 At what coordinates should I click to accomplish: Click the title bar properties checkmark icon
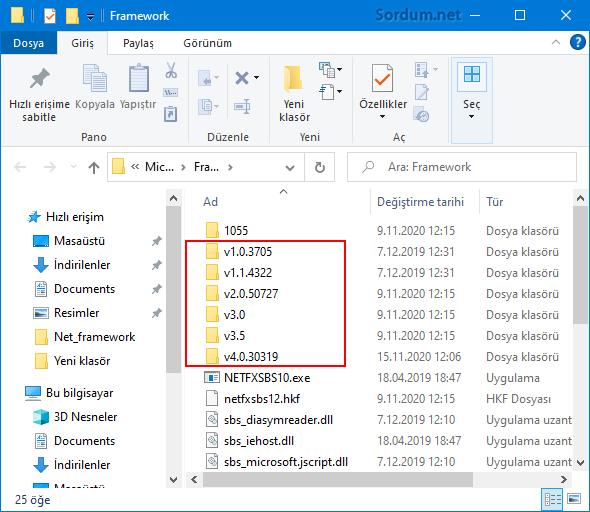coord(50,16)
